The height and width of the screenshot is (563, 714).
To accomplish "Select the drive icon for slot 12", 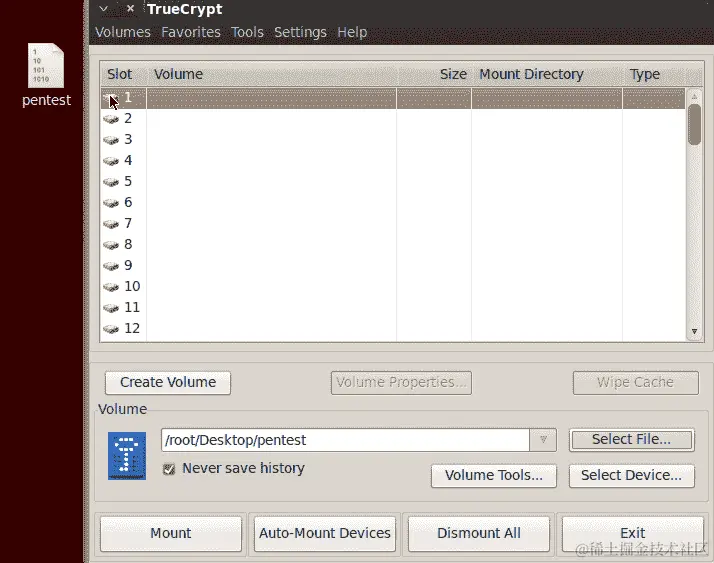I will (x=111, y=329).
